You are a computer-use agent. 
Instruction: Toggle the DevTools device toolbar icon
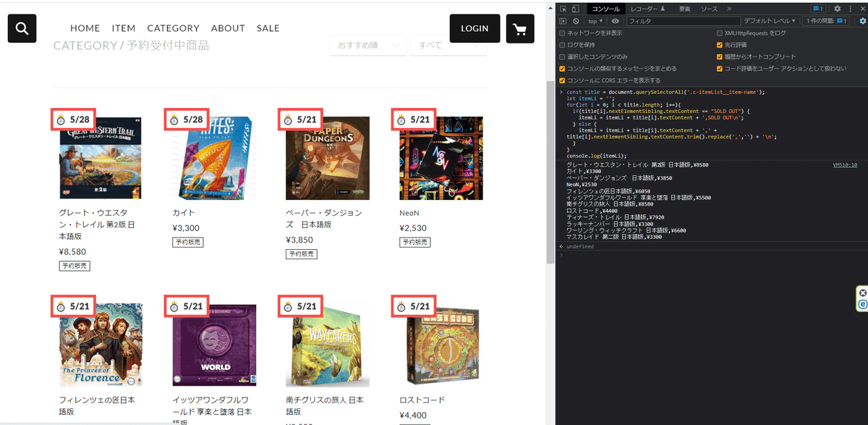tap(575, 9)
